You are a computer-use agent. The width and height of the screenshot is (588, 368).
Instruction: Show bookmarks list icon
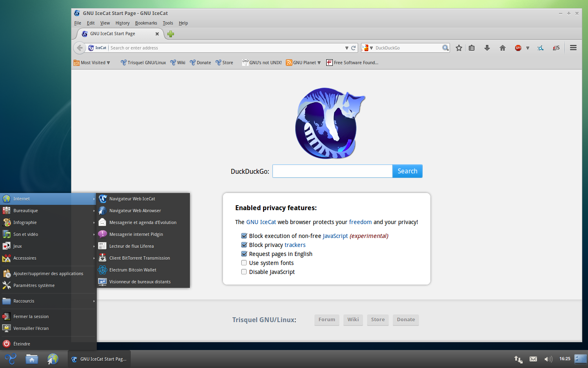coord(472,48)
